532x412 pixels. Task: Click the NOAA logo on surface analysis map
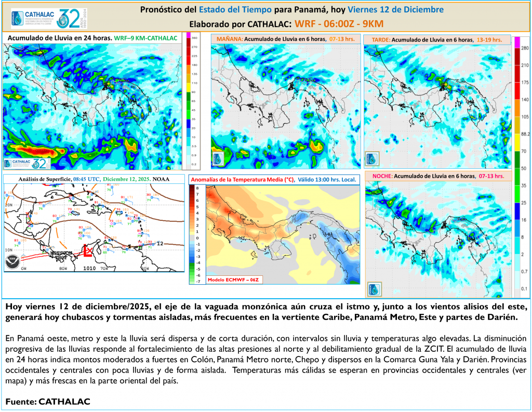coord(14,262)
